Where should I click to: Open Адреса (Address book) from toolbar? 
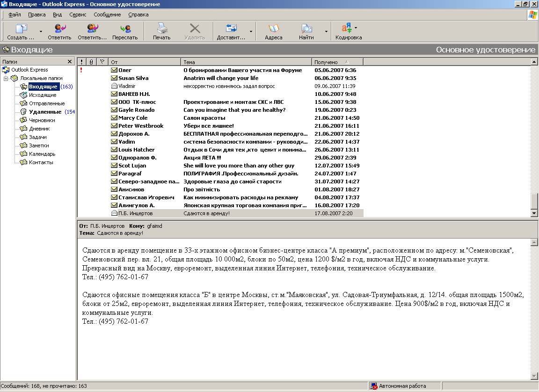click(274, 29)
